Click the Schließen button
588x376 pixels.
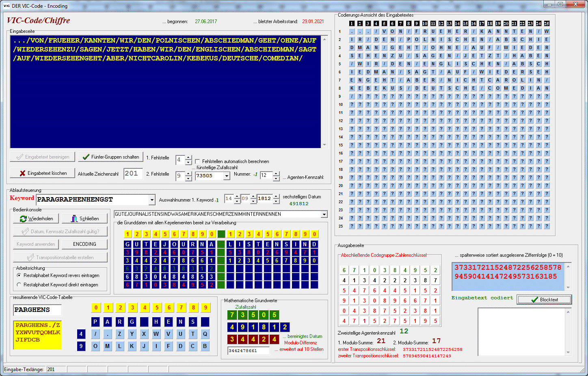pos(85,219)
